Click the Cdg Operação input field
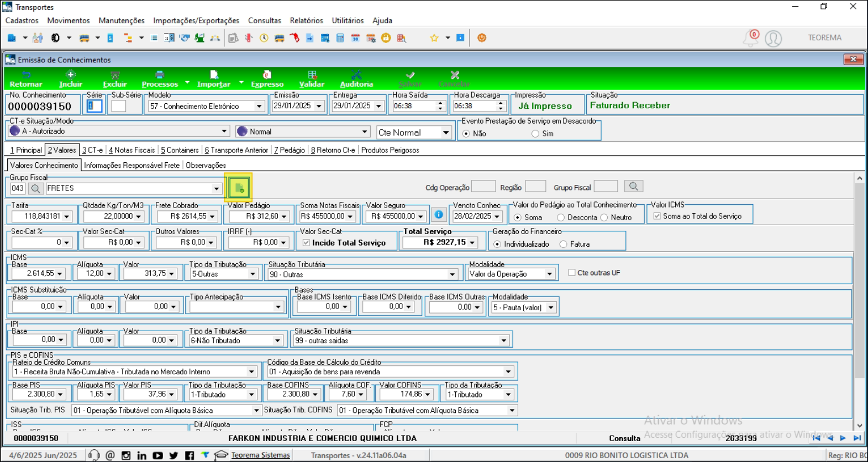This screenshot has width=868, height=462. coord(483,187)
